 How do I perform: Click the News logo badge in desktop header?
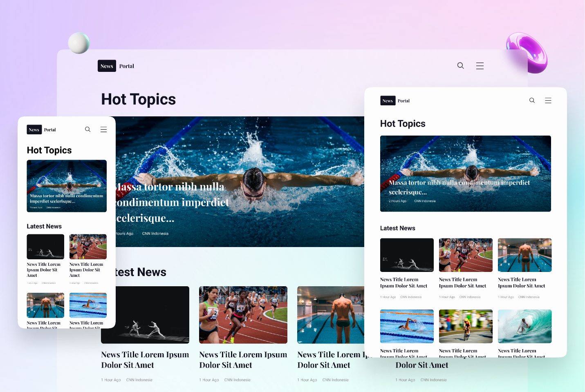click(107, 66)
